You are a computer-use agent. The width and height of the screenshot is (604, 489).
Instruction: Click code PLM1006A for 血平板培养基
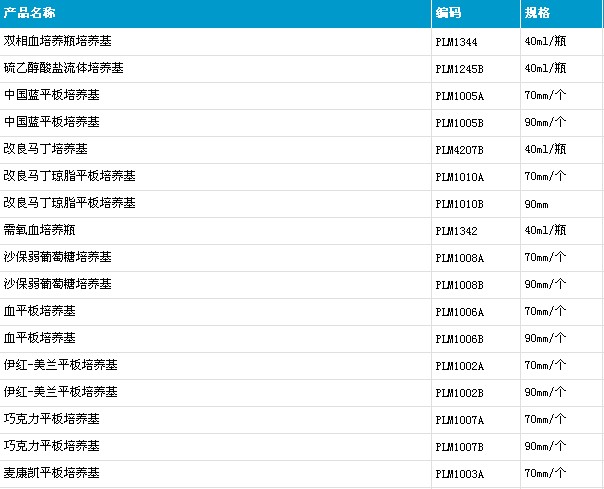click(460, 312)
